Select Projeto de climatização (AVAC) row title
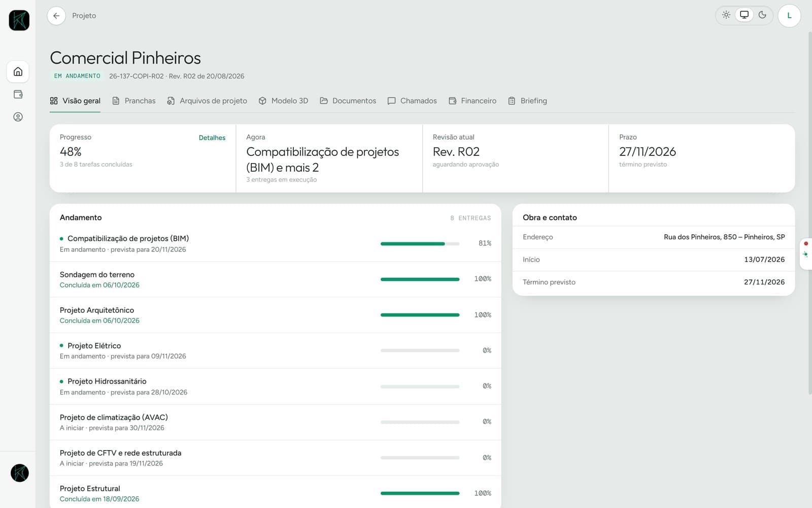This screenshot has width=812, height=508. [114, 418]
